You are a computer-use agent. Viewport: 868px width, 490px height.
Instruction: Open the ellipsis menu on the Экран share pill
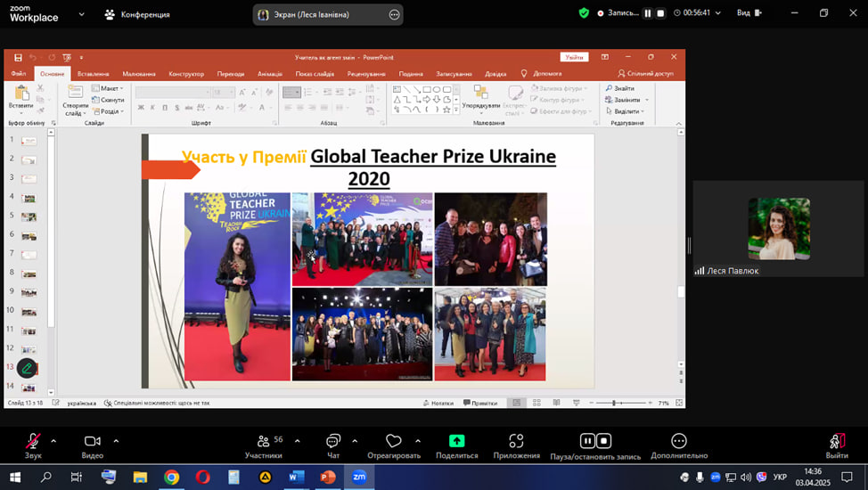(394, 14)
